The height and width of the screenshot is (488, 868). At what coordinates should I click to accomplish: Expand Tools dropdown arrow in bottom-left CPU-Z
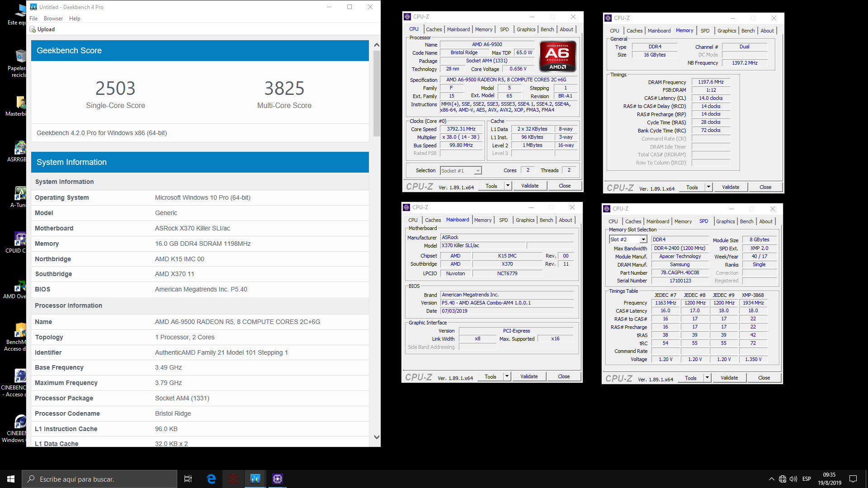click(x=507, y=376)
